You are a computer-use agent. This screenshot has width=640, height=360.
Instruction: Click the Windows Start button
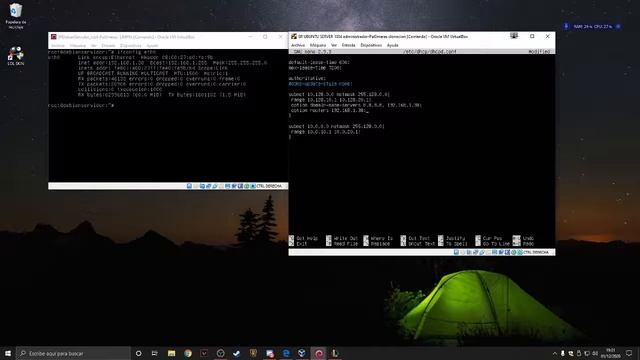pyautogui.click(x=8, y=353)
